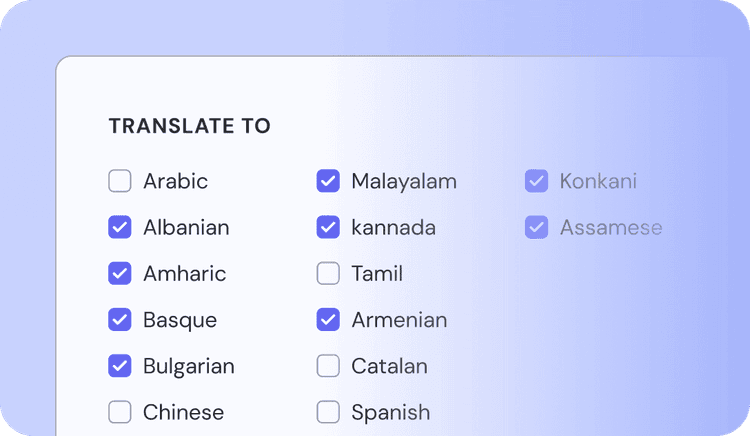Click the Chinese language label
The image size is (750, 436).
point(183,412)
